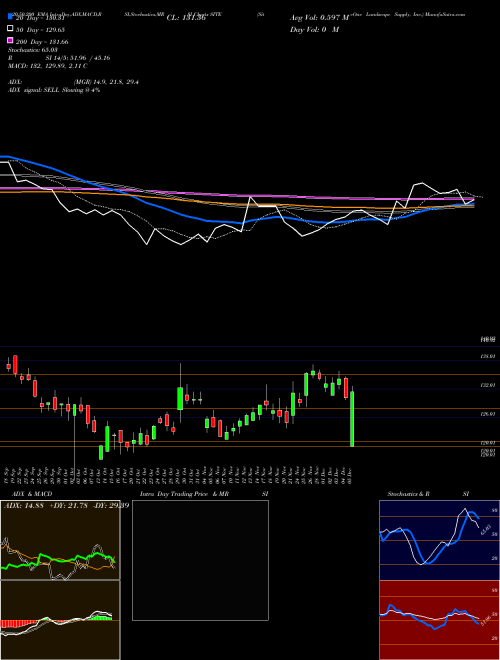Open the blue Stochastics chart panel
The height and width of the screenshot is (660, 500).
(439, 540)
